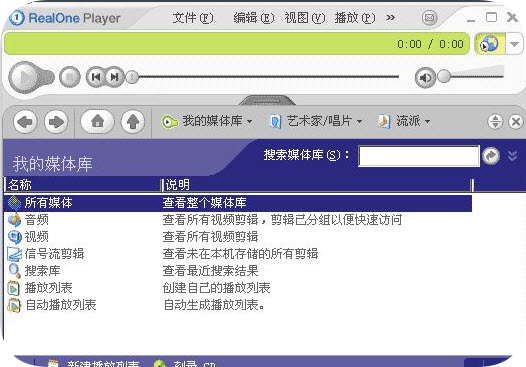Go up one level arrow icon
526x367 pixels.
point(133,121)
